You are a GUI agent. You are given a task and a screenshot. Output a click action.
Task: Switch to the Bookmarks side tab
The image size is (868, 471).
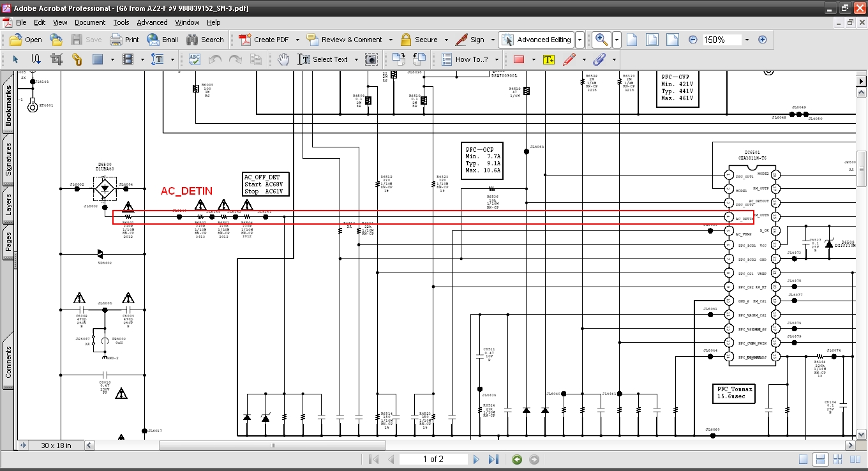pyautogui.click(x=9, y=105)
